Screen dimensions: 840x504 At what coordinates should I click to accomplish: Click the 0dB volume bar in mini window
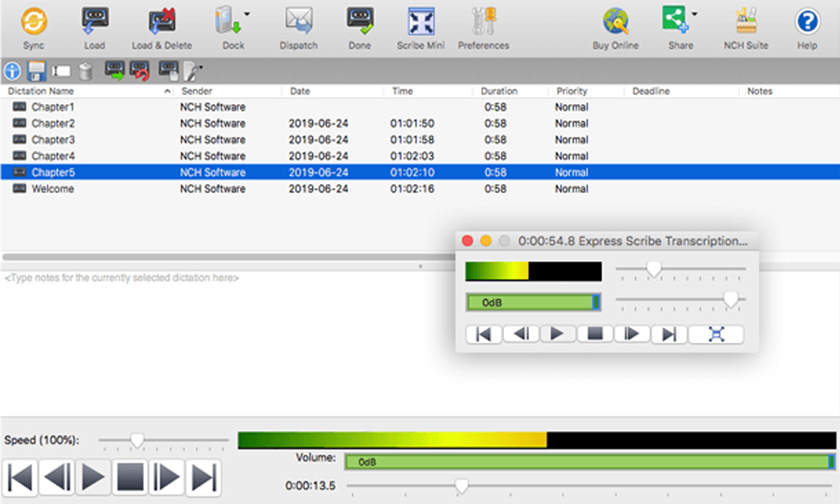(533, 302)
